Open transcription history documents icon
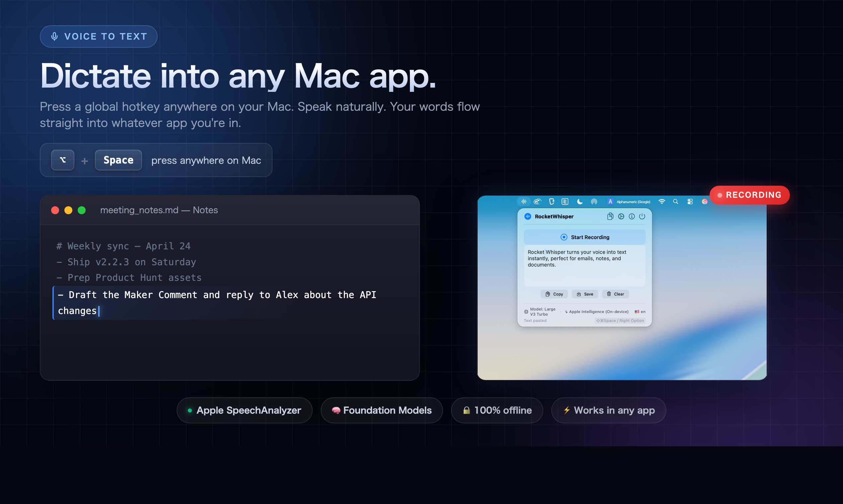This screenshot has width=843, height=504. pyautogui.click(x=610, y=216)
